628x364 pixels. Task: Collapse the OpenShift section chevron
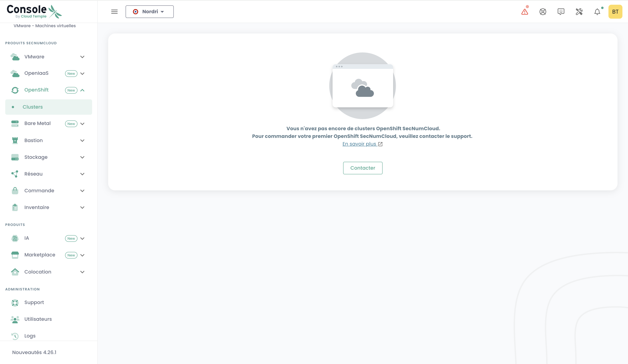82,90
